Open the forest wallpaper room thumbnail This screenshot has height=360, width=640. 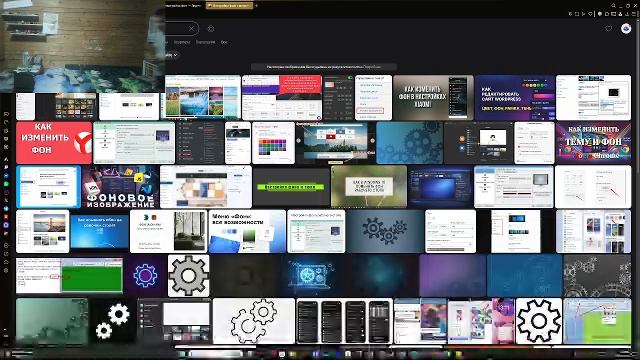click(168, 231)
